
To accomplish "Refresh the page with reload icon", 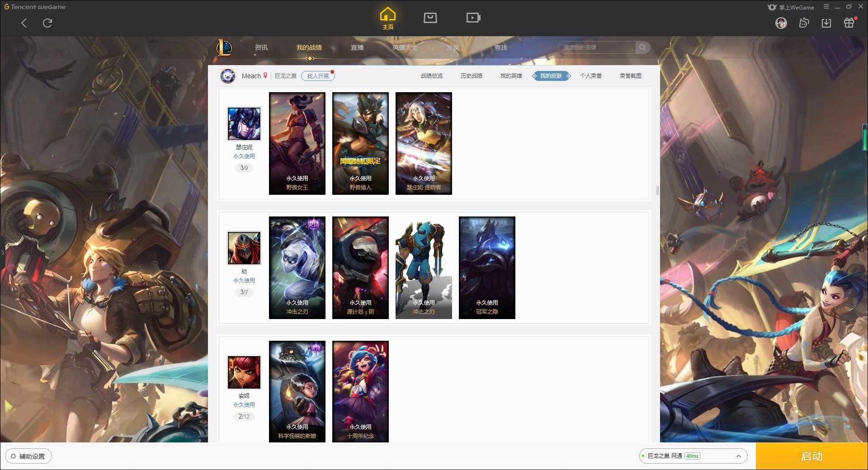I will pos(47,23).
